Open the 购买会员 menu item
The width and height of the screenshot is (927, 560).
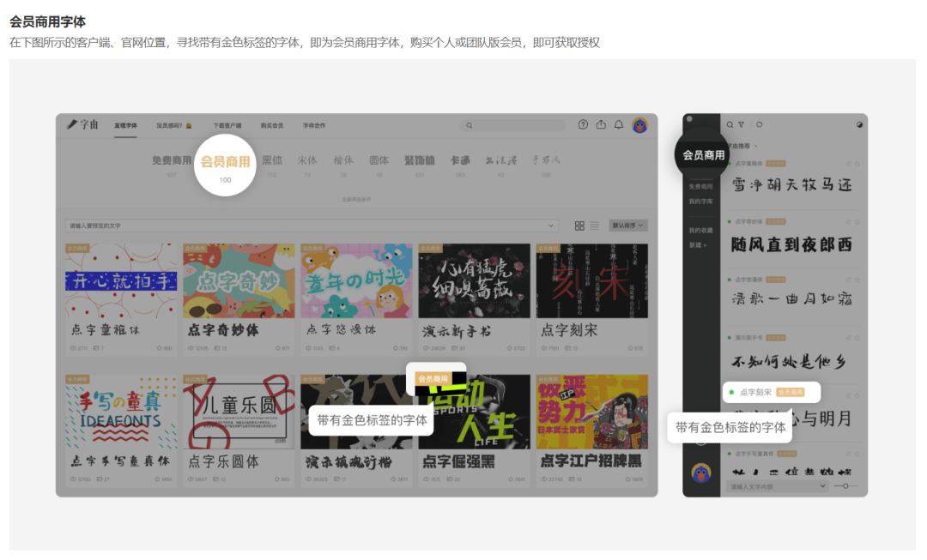point(271,125)
